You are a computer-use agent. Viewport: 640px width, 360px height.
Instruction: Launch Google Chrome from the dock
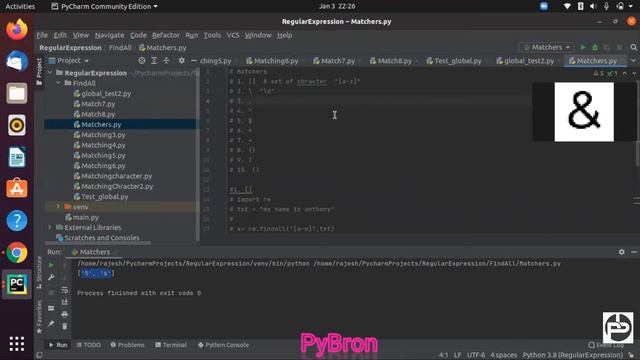point(17,253)
